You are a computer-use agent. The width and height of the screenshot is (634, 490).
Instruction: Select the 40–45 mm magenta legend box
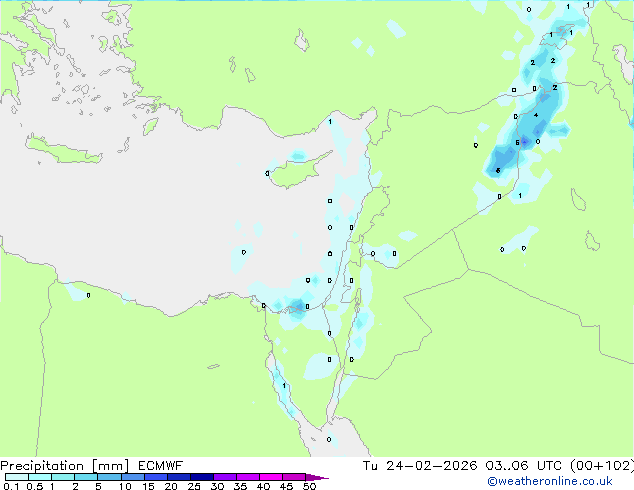tap(271, 477)
